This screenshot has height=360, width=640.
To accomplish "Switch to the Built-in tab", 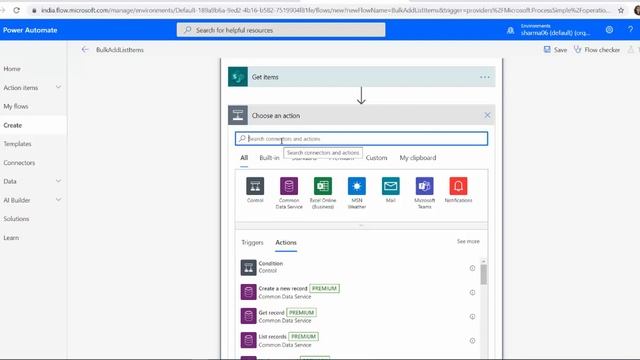I will [x=269, y=158].
